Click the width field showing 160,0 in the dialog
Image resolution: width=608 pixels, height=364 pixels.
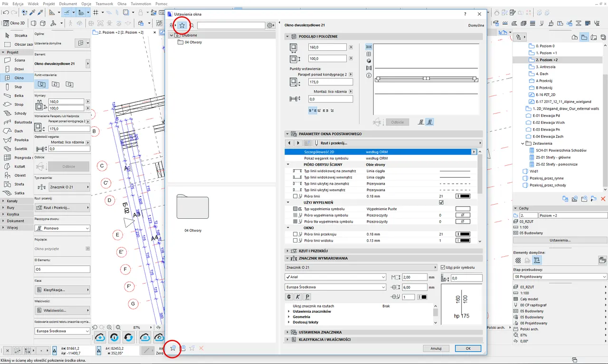point(327,47)
